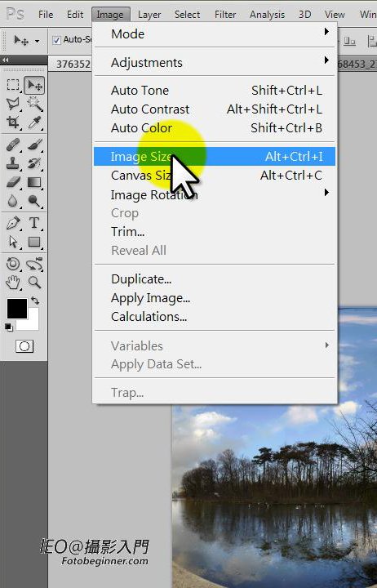Image resolution: width=377 pixels, height=588 pixels.
Task: Toggle the Auto-Select checkbox
Action: (x=56, y=40)
